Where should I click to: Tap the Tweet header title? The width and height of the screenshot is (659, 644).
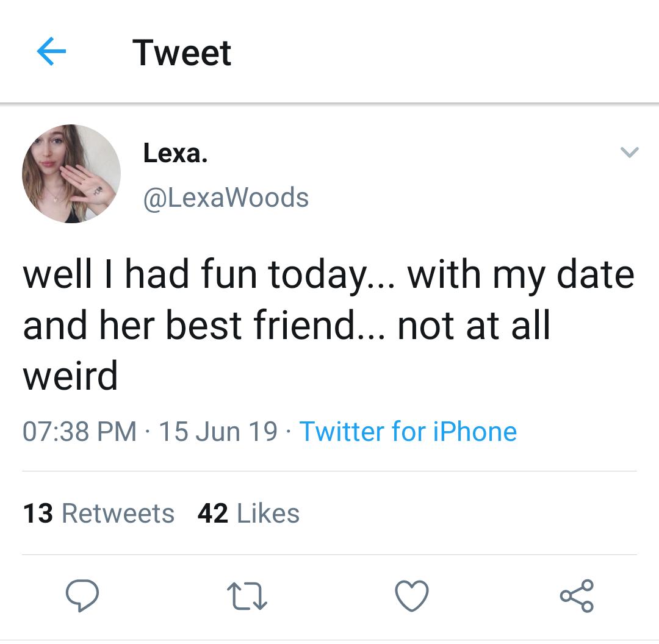182,53
